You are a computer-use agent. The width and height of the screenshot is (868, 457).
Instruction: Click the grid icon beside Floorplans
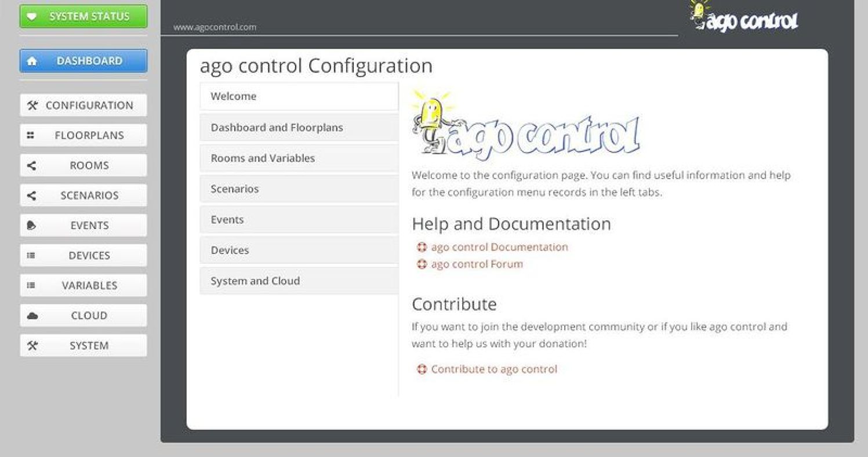[x=31, y=135]
